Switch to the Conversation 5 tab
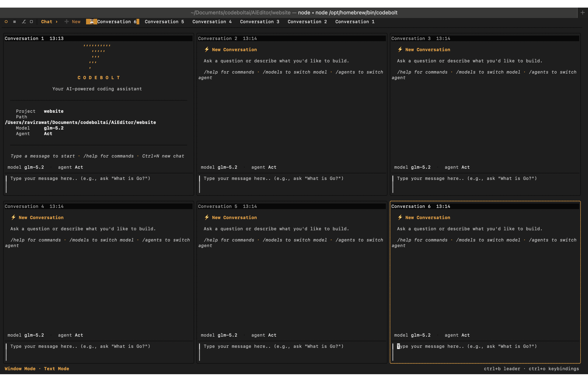The width and height of the screenshot is (588, 382). 164,22
